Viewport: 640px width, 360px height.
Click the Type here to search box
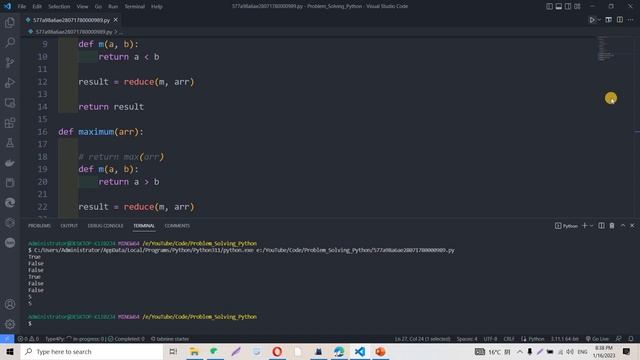click(92, 351)
